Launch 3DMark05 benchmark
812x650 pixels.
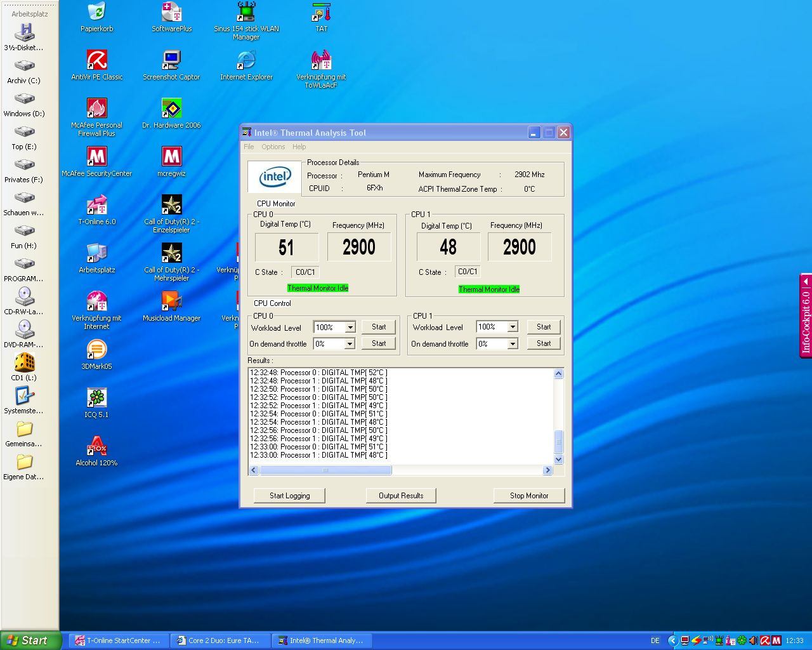pos(96,355)
